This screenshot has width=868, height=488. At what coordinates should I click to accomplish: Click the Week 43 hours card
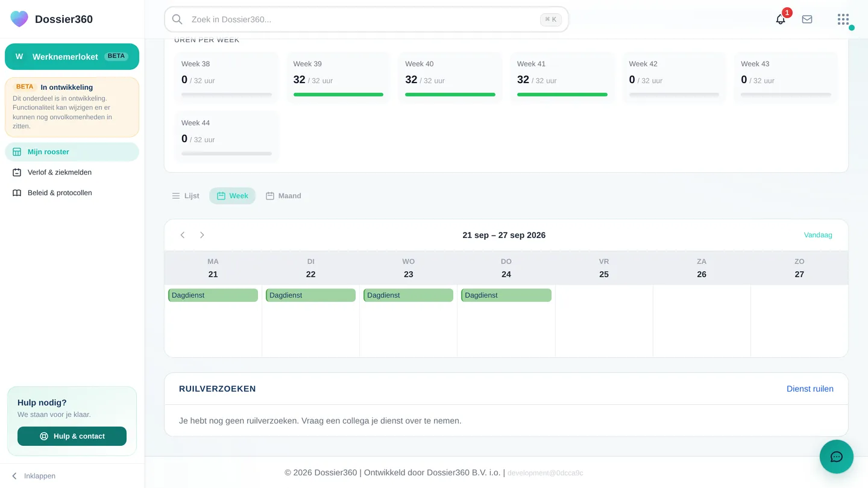[x=786, y=78]
